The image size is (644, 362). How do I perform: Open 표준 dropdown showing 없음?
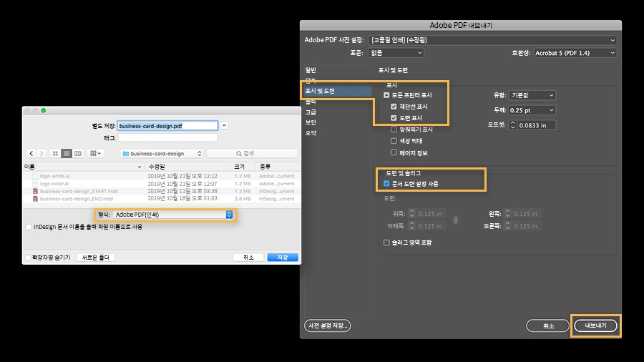pos(396,53)
